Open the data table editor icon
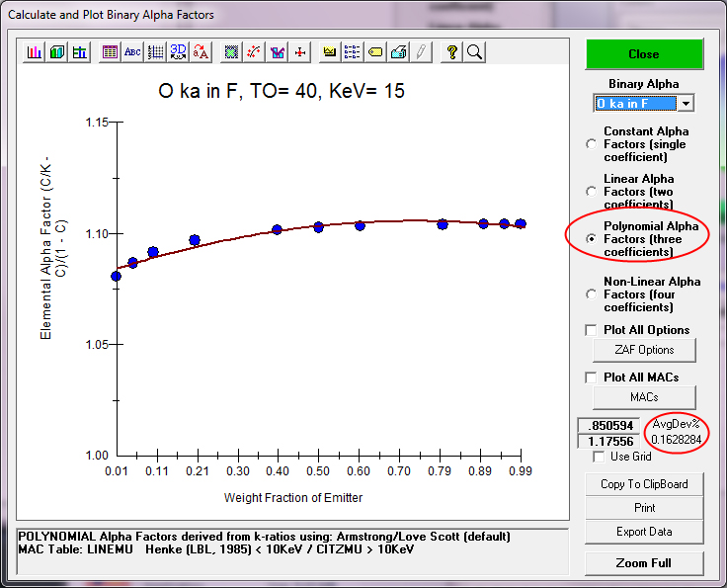 pyautogui.click(x=110, y=52)
